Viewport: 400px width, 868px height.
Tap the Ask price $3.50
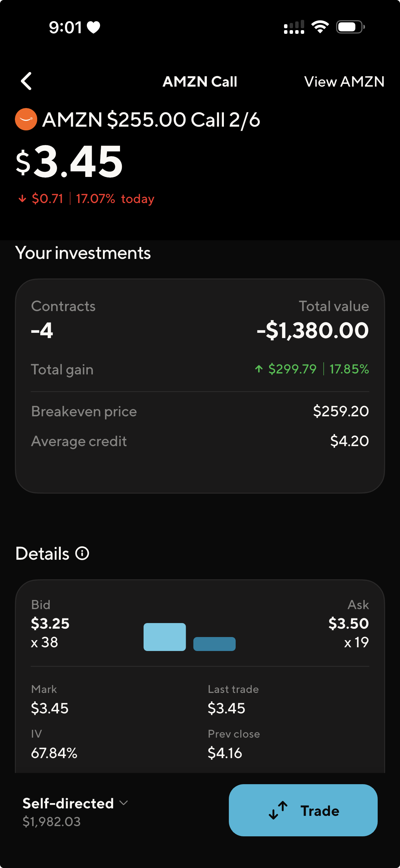[349, 623]
